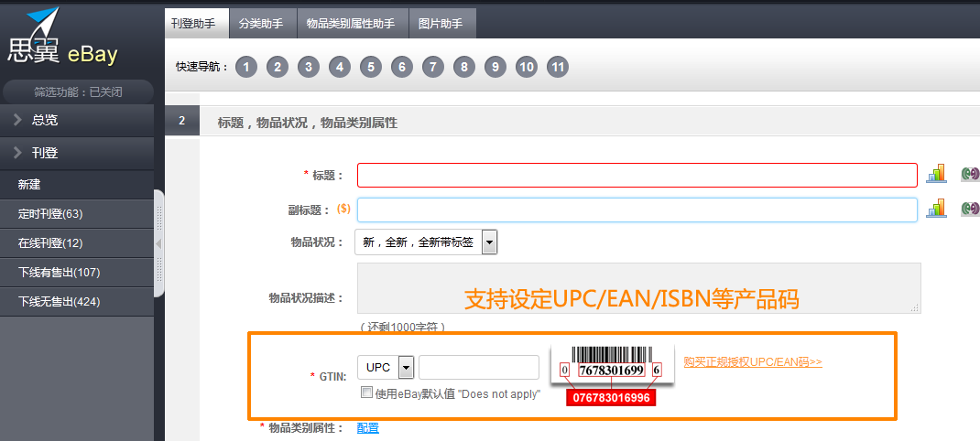980x441 pixels.
Task: Jump to quick navigation step 1
Action: pyautogui.click(x=246, y=67)
